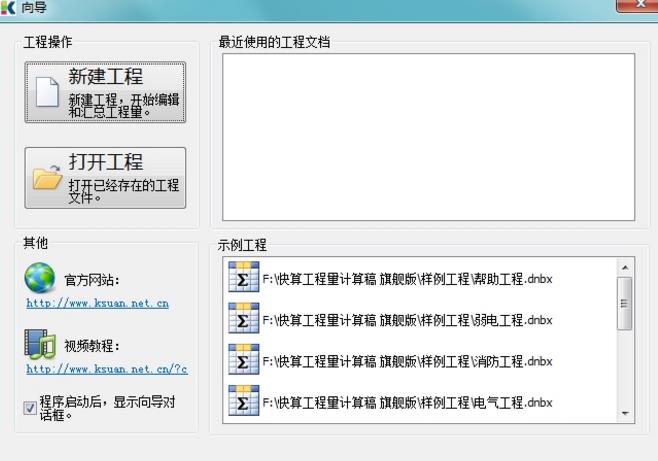Click the up arrow of 示例工程 scrollbar
The height and width of the screenshot is (461, 658).
tap(626, 268)
